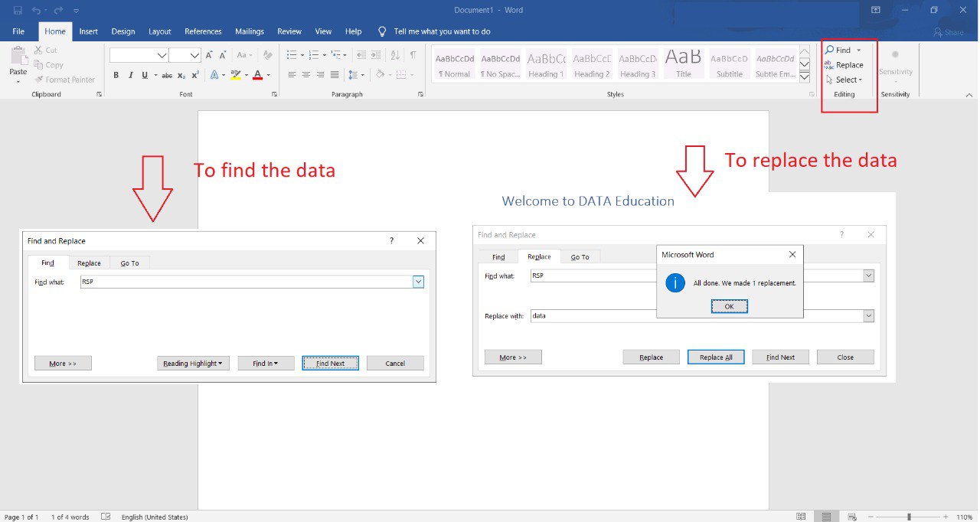The width and height of the screenshot is (980, 522).
Task: Toggle Bold formatting
Action: pos(116,75)
